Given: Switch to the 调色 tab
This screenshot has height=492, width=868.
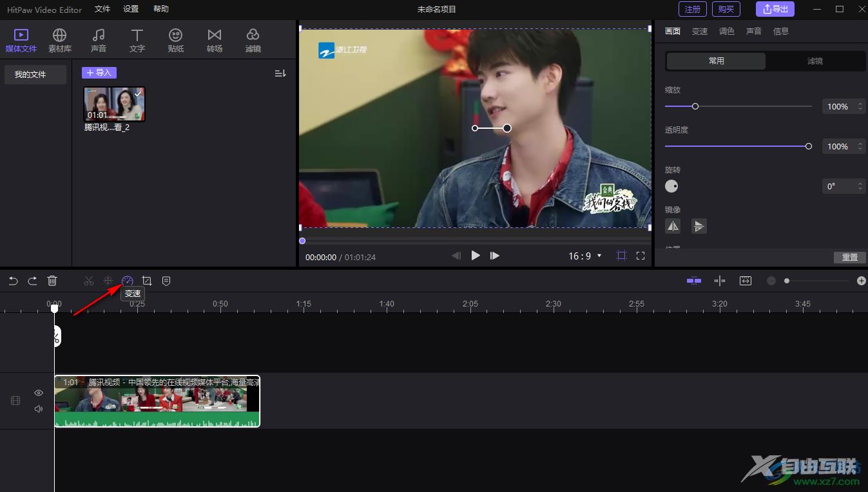Looking at the screenshot, I should pyautogui.click(x=727, y=31).
